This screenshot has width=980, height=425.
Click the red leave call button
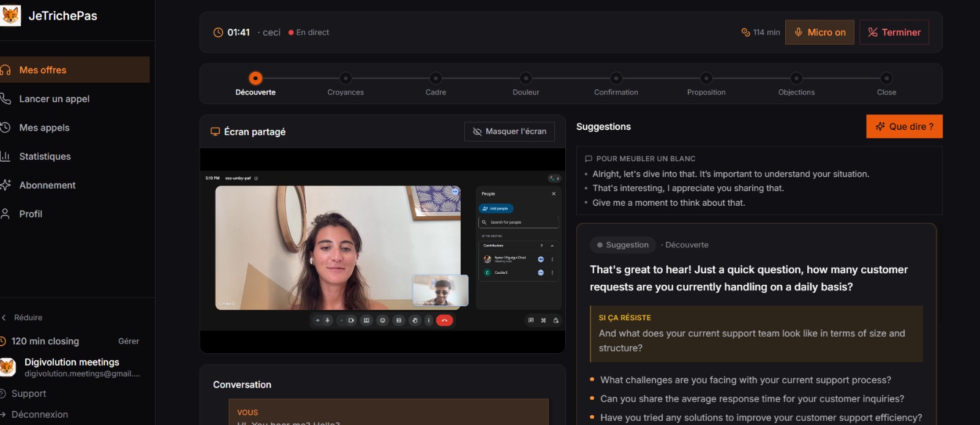pyautogui.click(x=445, y=320)
